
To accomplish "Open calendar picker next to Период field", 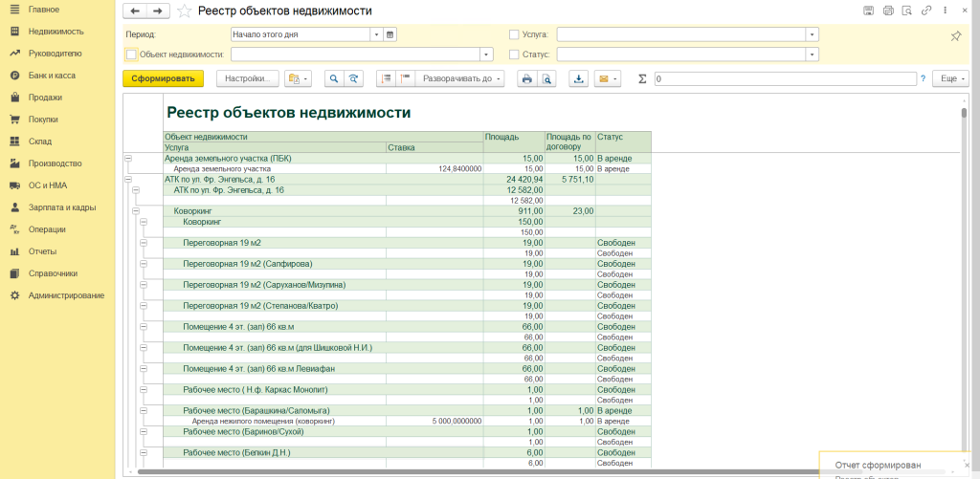I will (390, 34).
